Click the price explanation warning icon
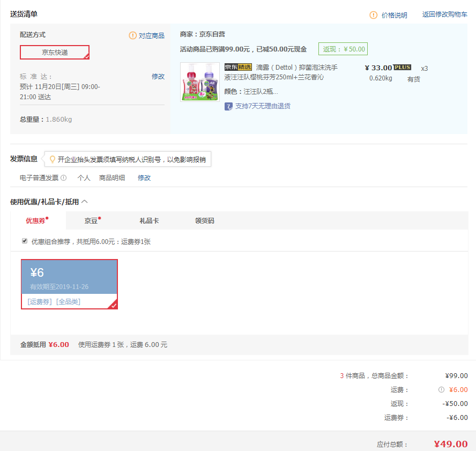Screen dimensions: 476x451 [373, 15]
